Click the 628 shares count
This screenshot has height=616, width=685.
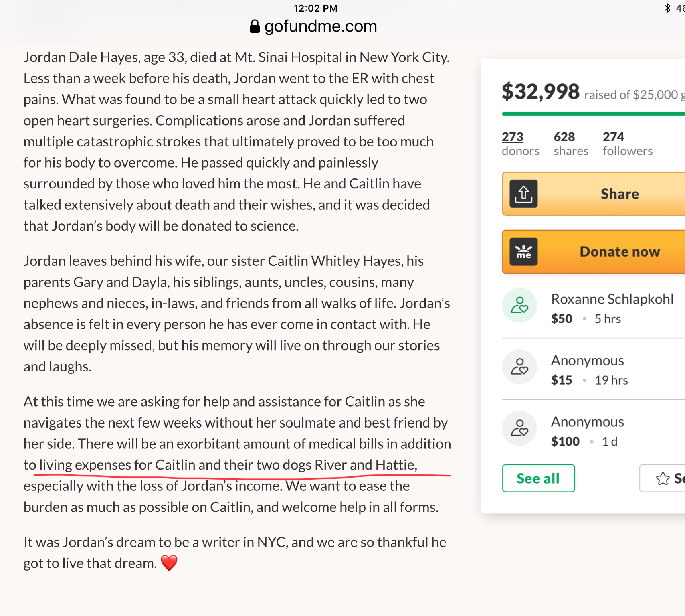[x=564, y=137]
